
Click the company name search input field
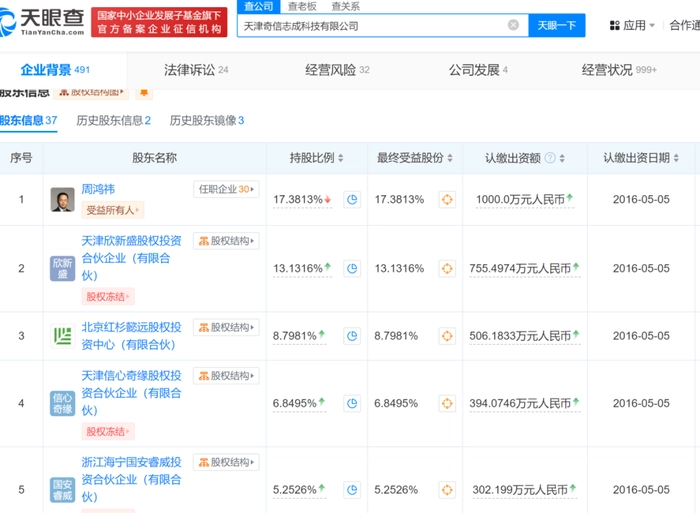tap(370, 25)
